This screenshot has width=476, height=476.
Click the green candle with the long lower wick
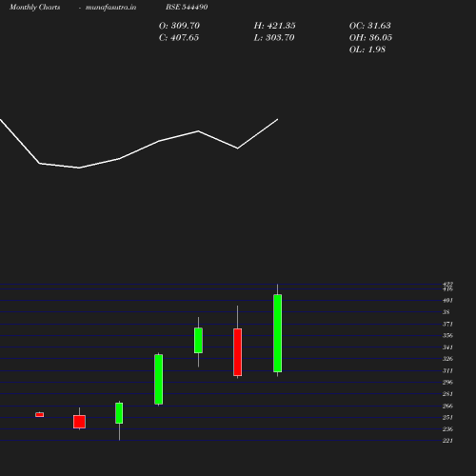click(119, 413)
